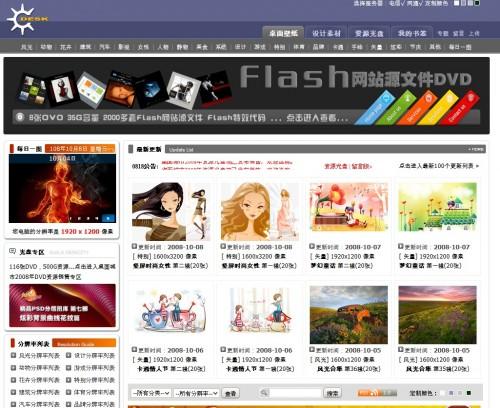Open the 爱屏时尚女性 第一辑 blonde woman thumbnail
This screenshot has height=408, width=500.
coord(260,212)
